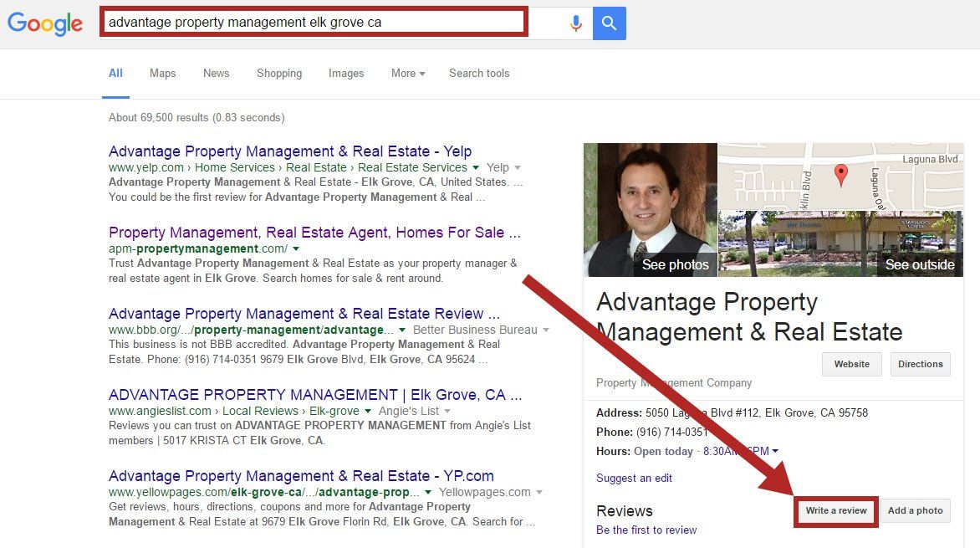980x548 pixels.
Task: Expand the More dropdown menu
Action: 408,73
